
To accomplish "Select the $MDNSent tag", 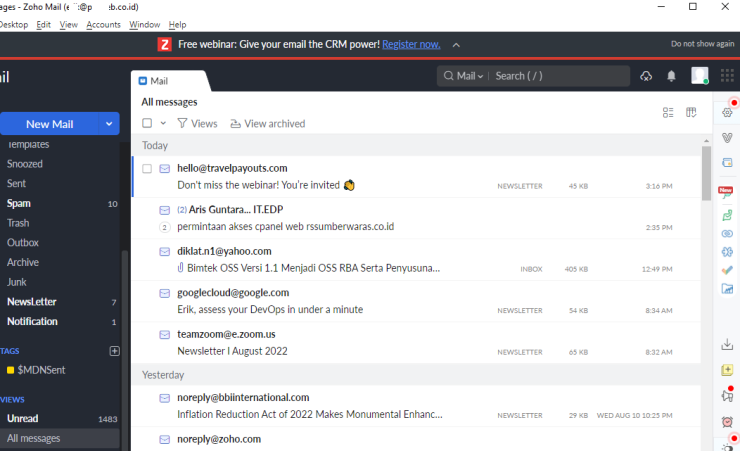I will [36, 370].
